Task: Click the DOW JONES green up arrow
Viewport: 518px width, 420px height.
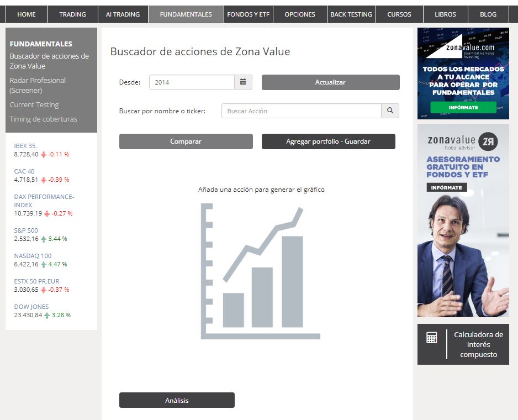Action: click(47, 316)
